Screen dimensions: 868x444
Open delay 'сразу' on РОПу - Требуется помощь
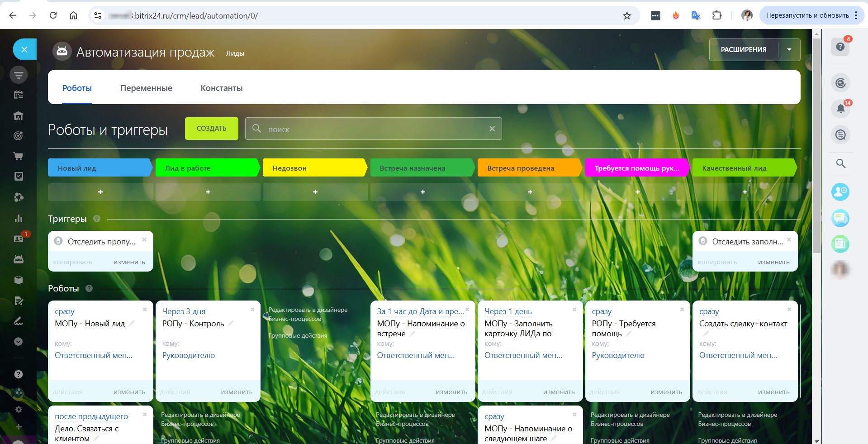[x=602, y=311]
